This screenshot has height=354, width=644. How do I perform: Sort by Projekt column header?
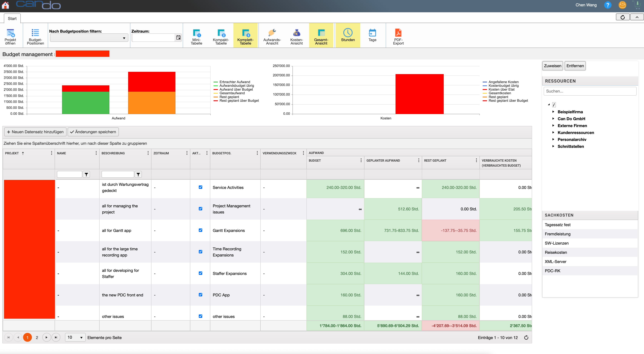tap(12, 153)
